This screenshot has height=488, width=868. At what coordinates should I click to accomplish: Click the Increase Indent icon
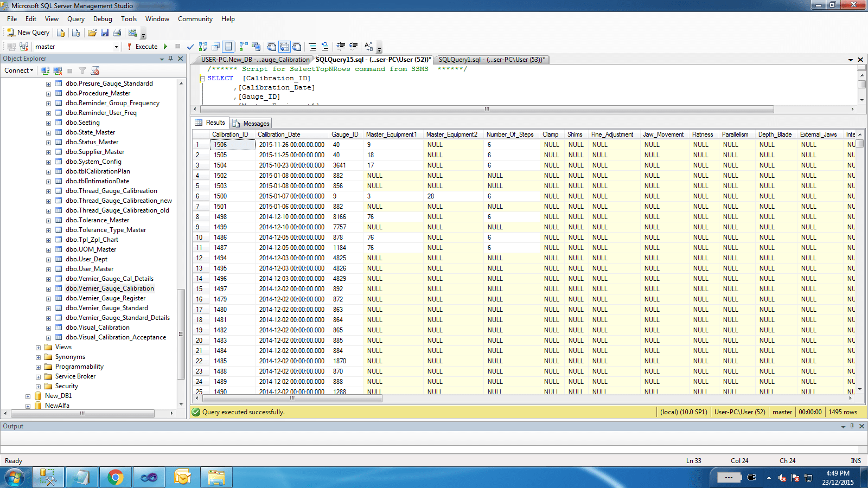coord(353,46)
